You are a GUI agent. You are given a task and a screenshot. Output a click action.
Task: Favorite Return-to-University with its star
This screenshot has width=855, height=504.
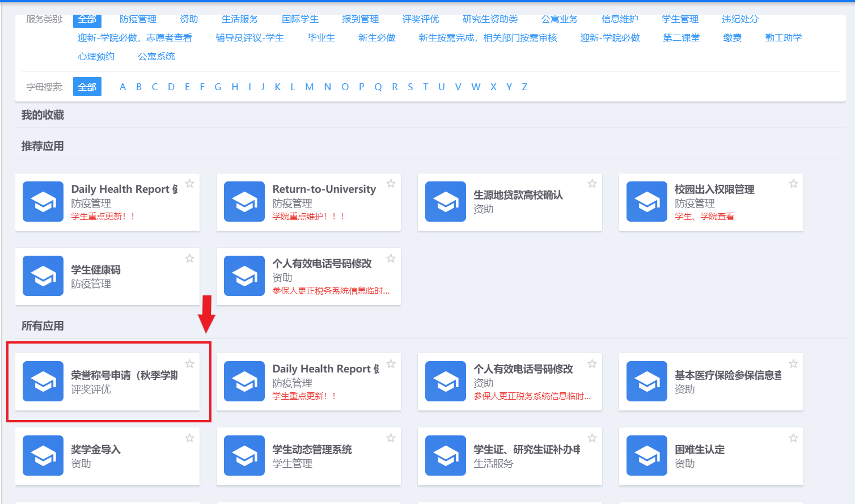[x=391, y=184]
